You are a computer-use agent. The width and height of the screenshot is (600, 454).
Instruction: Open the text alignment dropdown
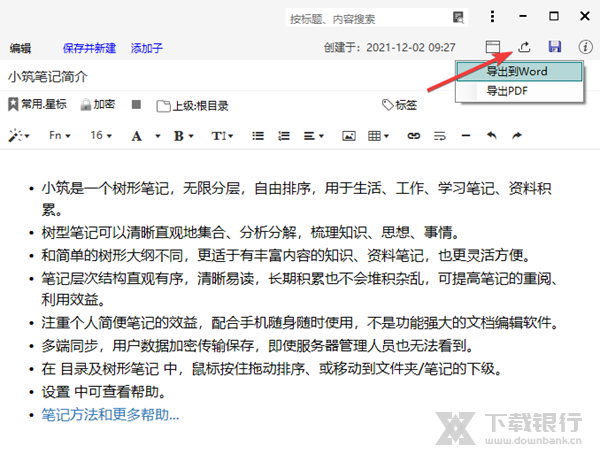pos(313,136)
